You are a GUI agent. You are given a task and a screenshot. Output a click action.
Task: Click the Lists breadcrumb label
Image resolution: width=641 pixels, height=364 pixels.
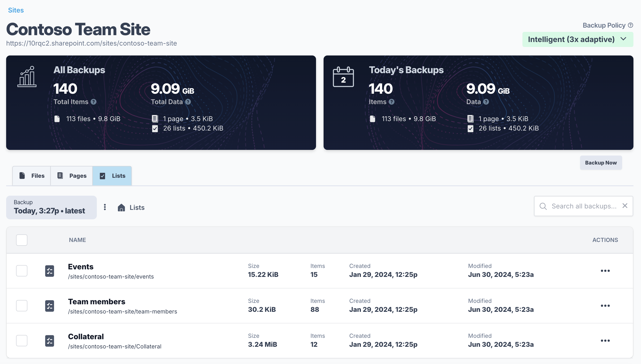(137, 207)
